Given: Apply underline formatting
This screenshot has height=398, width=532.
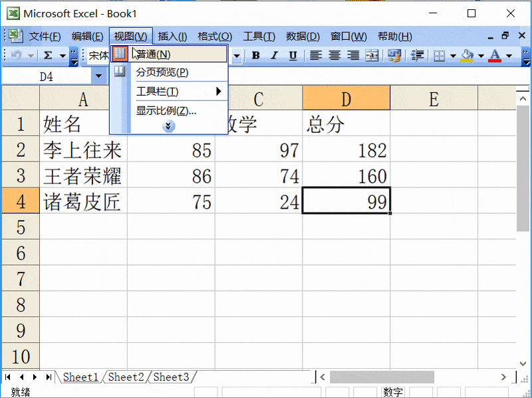Looking at the screenshot, I should coord(293,55).
